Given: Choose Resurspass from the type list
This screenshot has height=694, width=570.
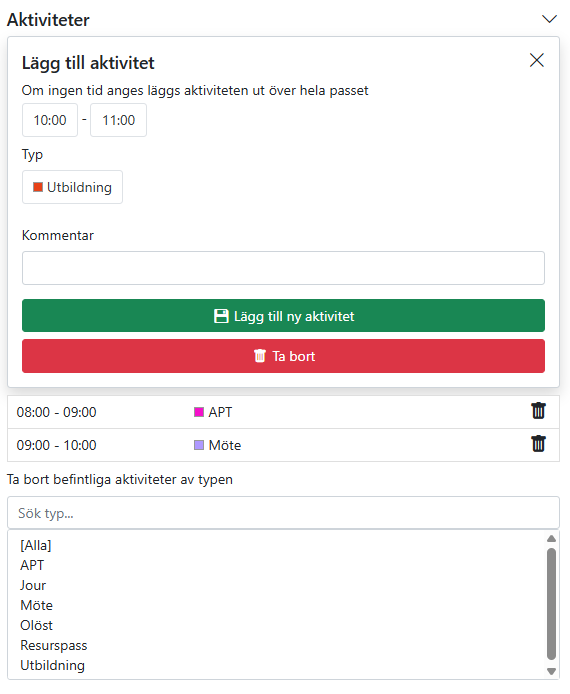Looking at the screenshot, I should [x=54, y=645].
